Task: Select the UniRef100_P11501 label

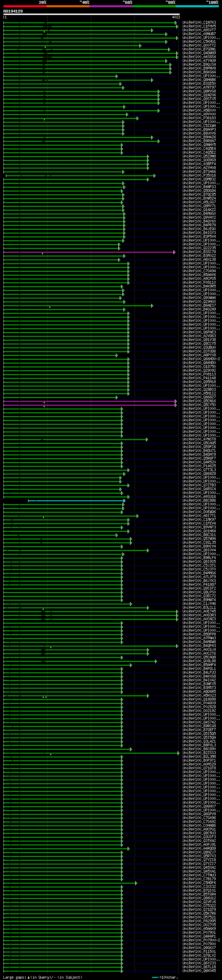Action: (199, 951)
